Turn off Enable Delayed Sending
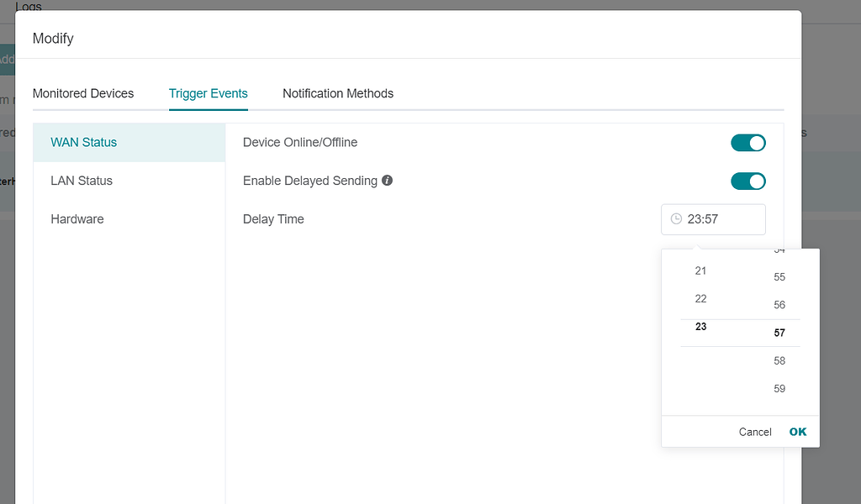Viewport: 861px width, 504px height. (x=747, y=181)
